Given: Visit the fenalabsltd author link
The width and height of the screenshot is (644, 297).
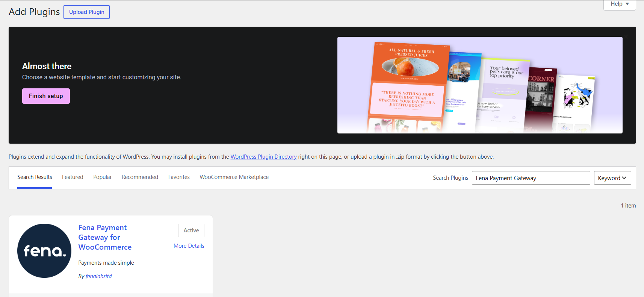Looking at the screenshot, I should (99, 276).
